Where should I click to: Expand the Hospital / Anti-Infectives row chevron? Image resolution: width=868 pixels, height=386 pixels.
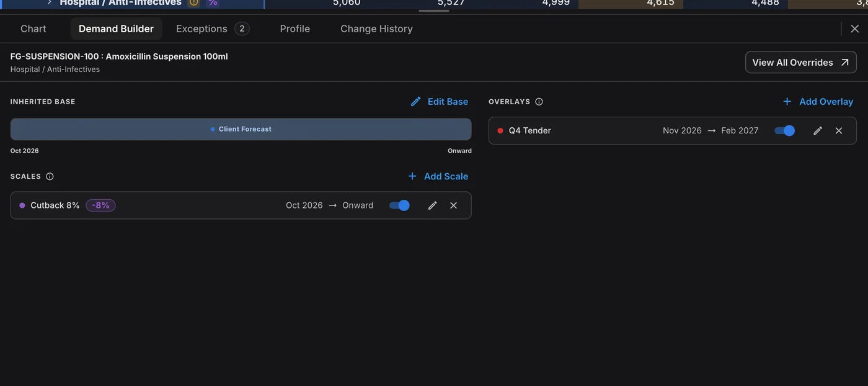(x=50, y=2)
